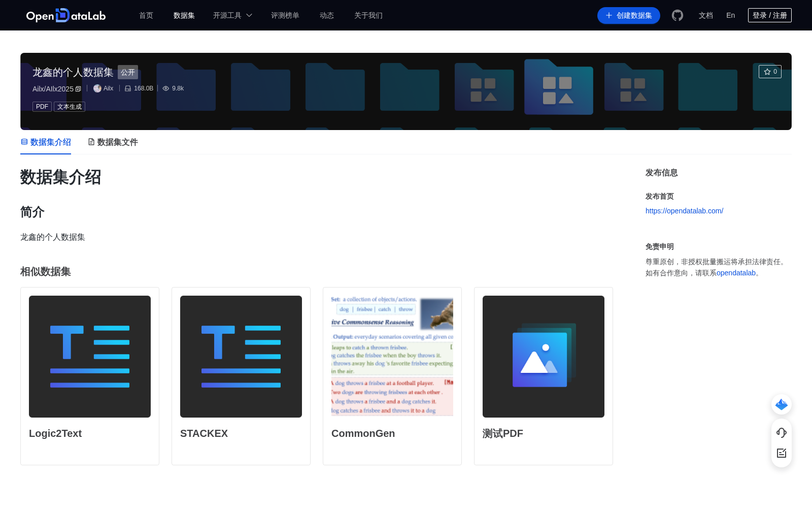
Task: Switch language to En
Action: (730, 15)
